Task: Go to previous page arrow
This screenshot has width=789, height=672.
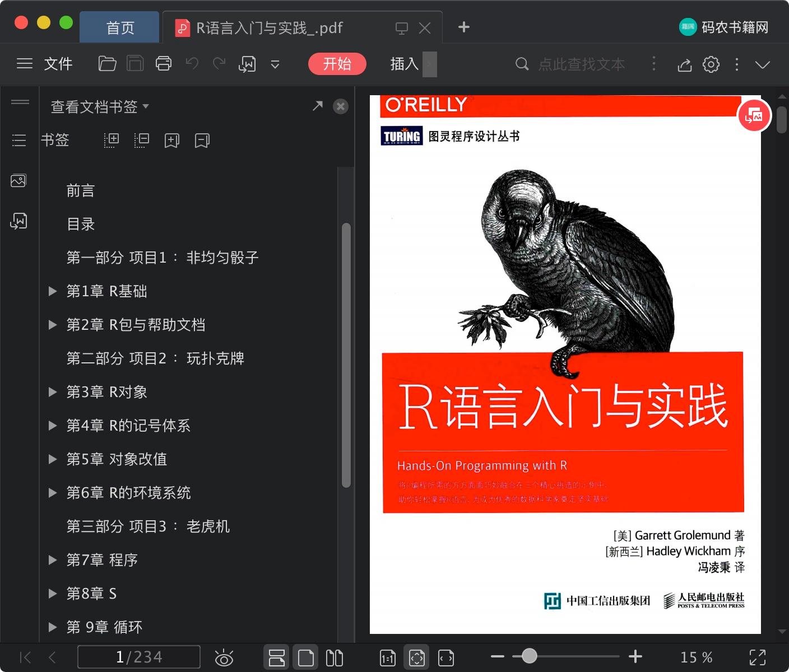Action: pyautogui.click(x=52, y=657)
